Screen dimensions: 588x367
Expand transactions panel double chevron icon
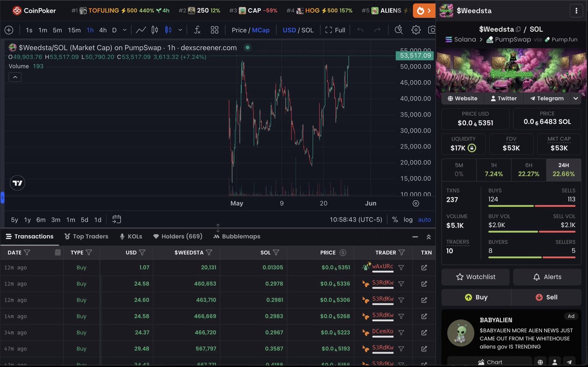pyautogui.click(x=429, y=237)
